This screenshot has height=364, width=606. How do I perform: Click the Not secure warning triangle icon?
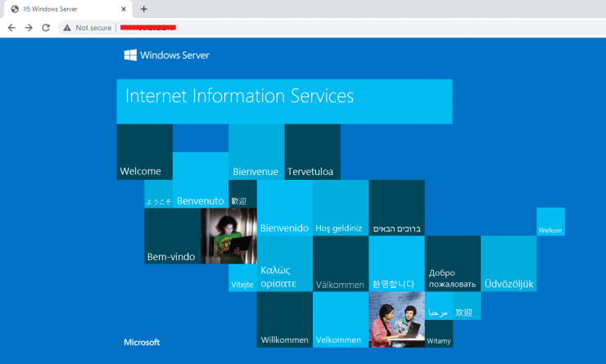(x=67, y=28)
